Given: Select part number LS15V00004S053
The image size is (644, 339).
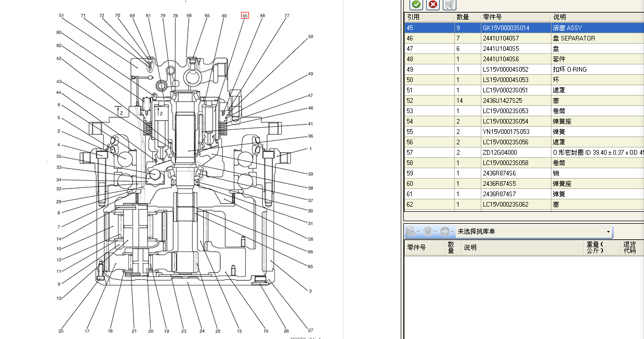Looking at the screenshot, I should 505,80.
